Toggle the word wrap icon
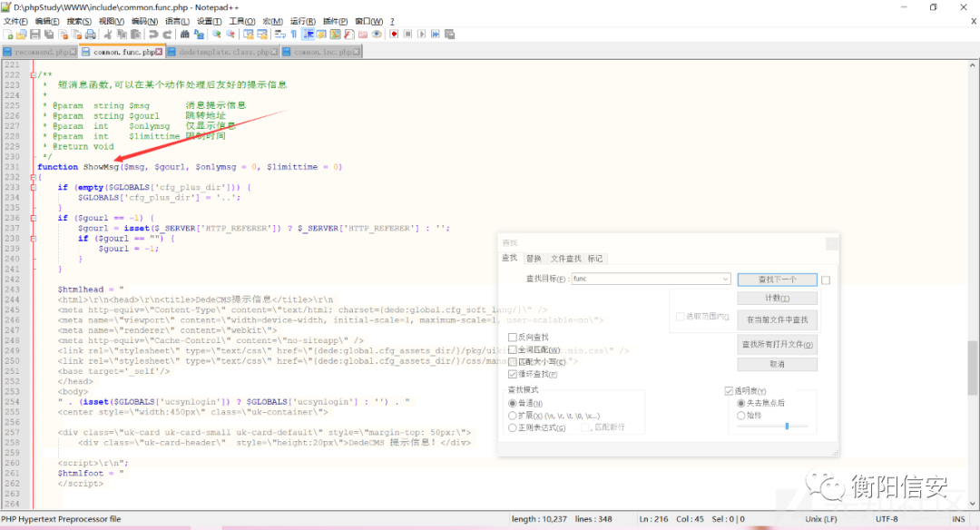The height and width of the screenshot is (530, 980). point(280,34)
